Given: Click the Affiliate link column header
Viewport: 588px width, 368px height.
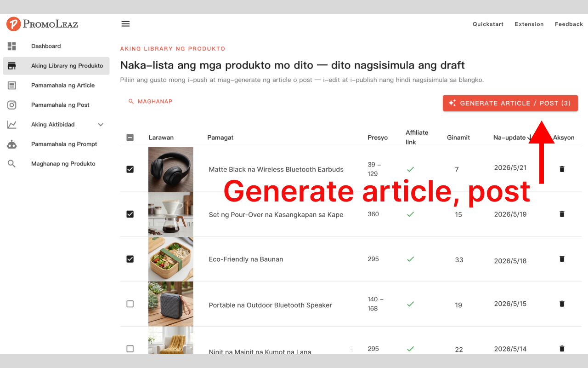Looking at the screenshot, I should pos(417,137).
